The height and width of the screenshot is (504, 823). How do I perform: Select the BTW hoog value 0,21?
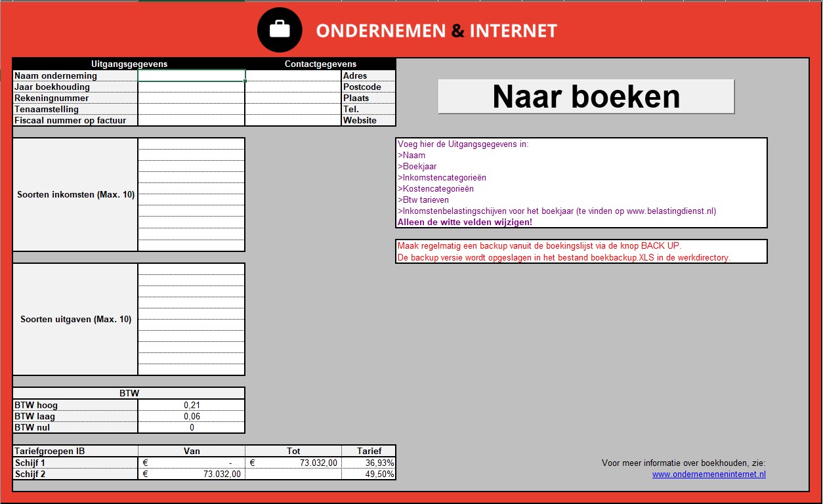[190, 405]
